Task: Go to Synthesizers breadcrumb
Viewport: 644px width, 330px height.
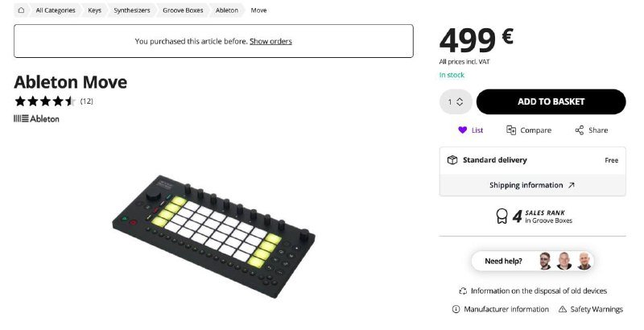Action: pos(131,10)
